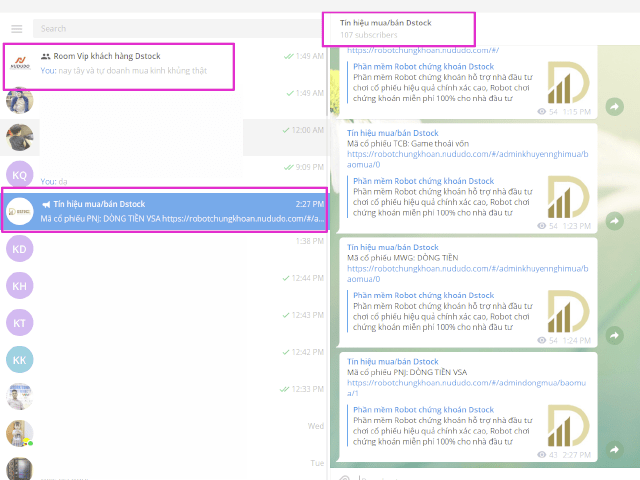Open chat last active on Tue
640x480 pixels.
pyautogui.click(x=163, y=466)
